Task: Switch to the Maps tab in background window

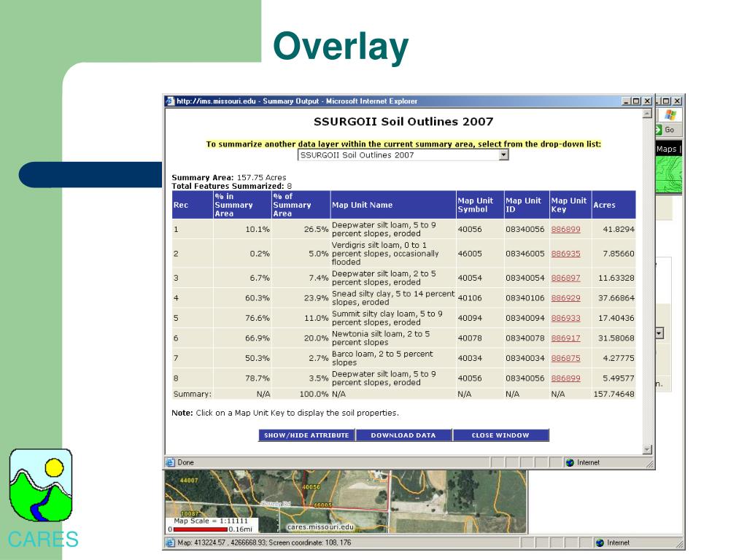Action: 668,149
